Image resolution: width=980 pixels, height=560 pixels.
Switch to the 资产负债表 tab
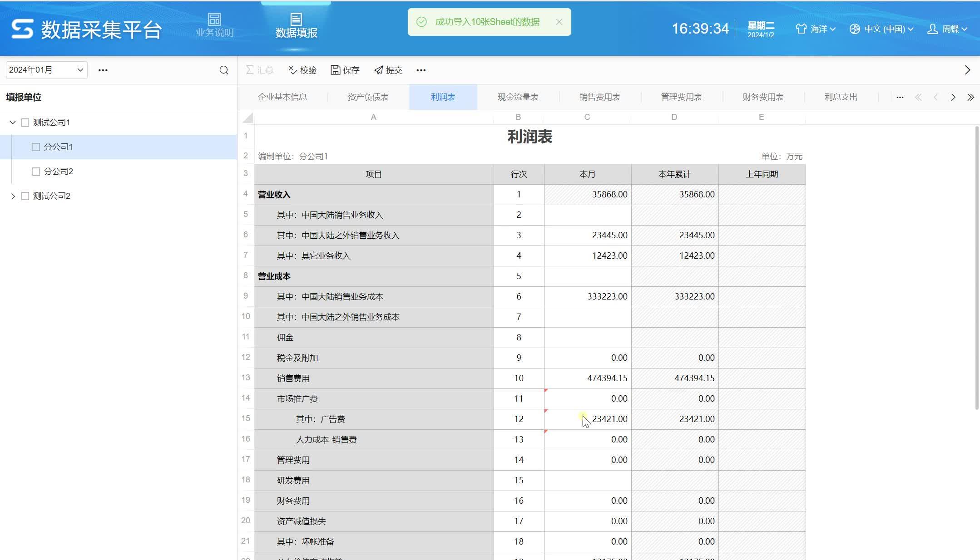coord(368,97)
